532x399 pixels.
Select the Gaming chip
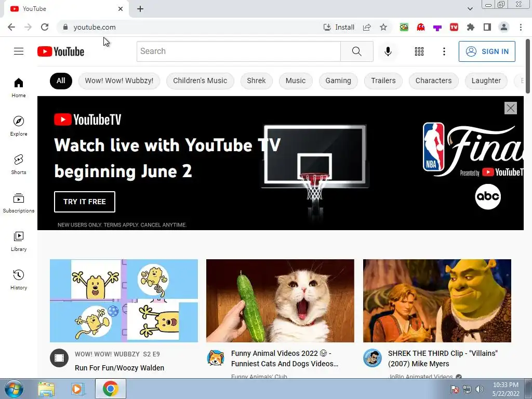click(338, 81)
